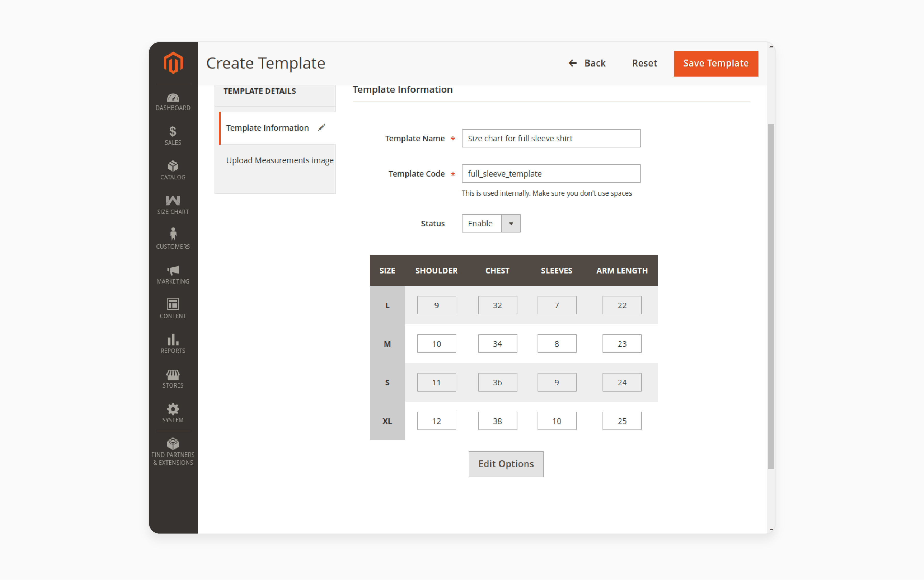Click the vertical scrollbar thumb

(x=771, y=296)
